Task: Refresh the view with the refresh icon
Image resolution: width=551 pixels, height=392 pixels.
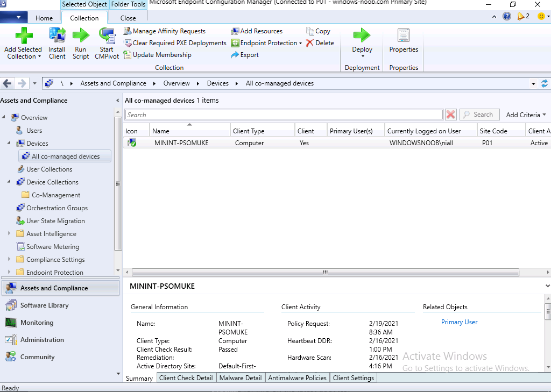Action: (545, 83)
